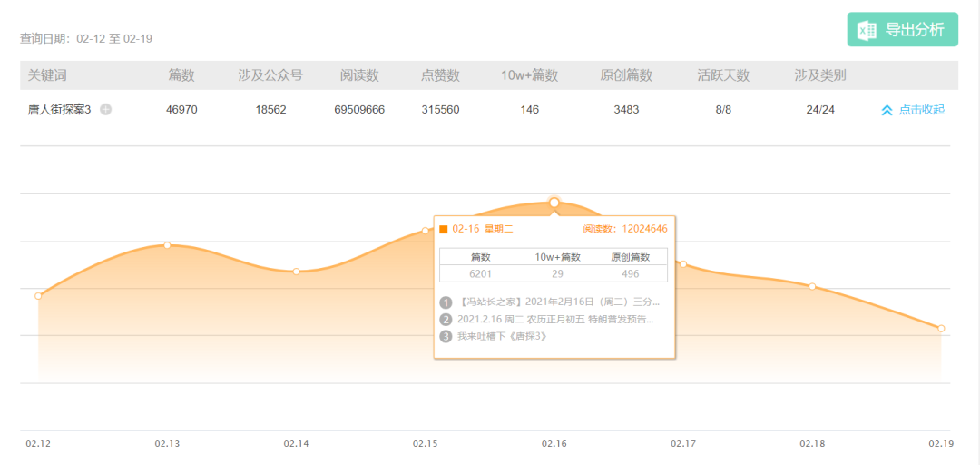Click the value 146 under 10w+篇数
This screenshot has height=465, width=980.
(x=529, y=110)
